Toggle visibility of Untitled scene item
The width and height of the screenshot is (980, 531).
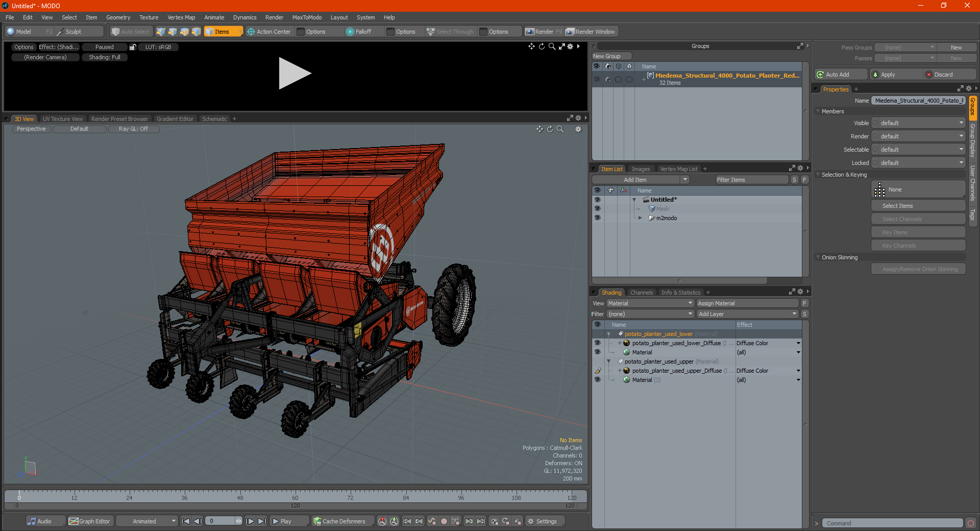[x=597, y=200]
